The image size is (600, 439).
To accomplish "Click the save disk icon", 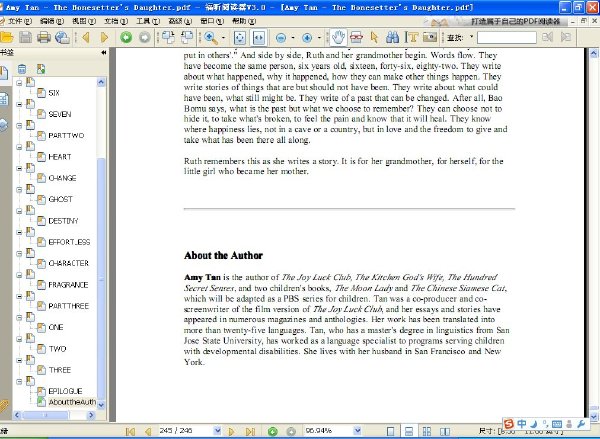I will (26, 38).
